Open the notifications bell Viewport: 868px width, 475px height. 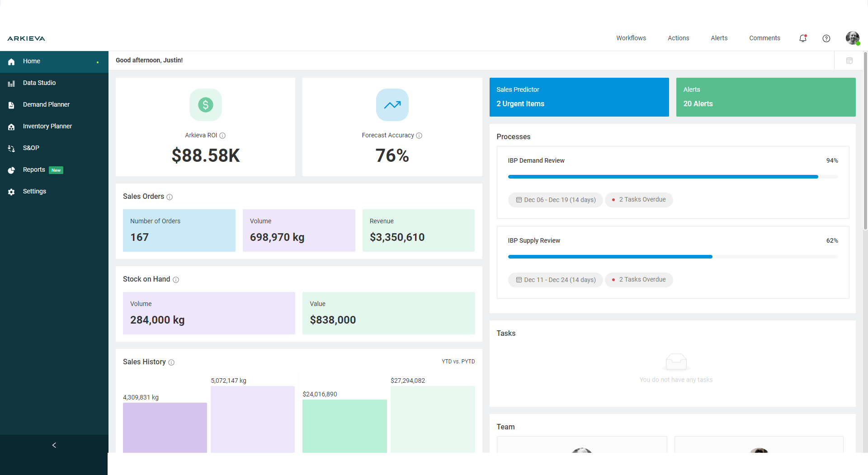tap(803, 38)
